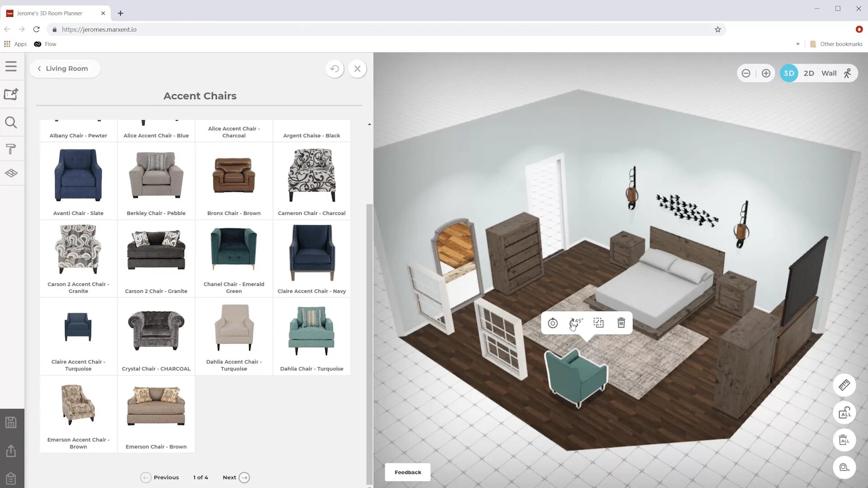
Task: Toggle the walk-through person view
Action: 848,73
